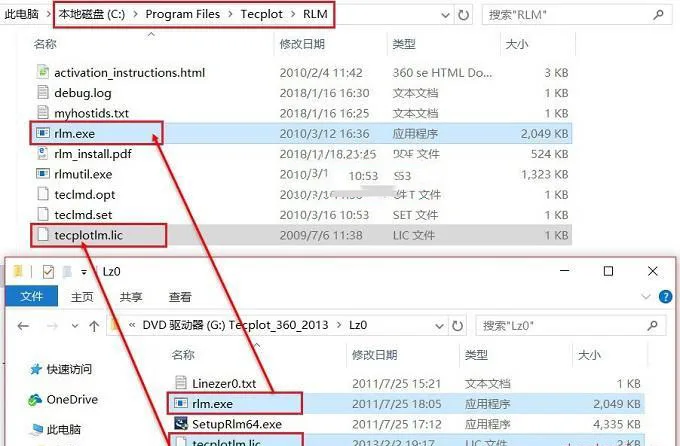Go up one folder level in Lz0 window

click(x=94, y=325)
